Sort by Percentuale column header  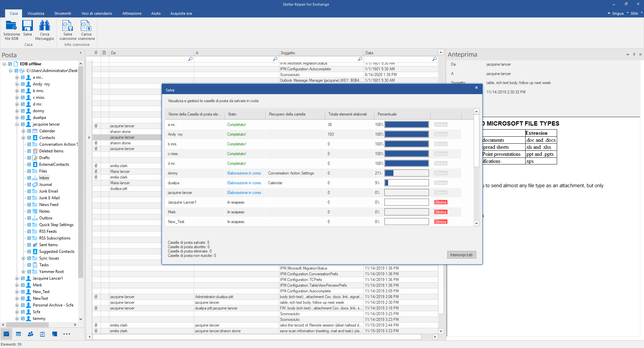(x=402, y=114)
